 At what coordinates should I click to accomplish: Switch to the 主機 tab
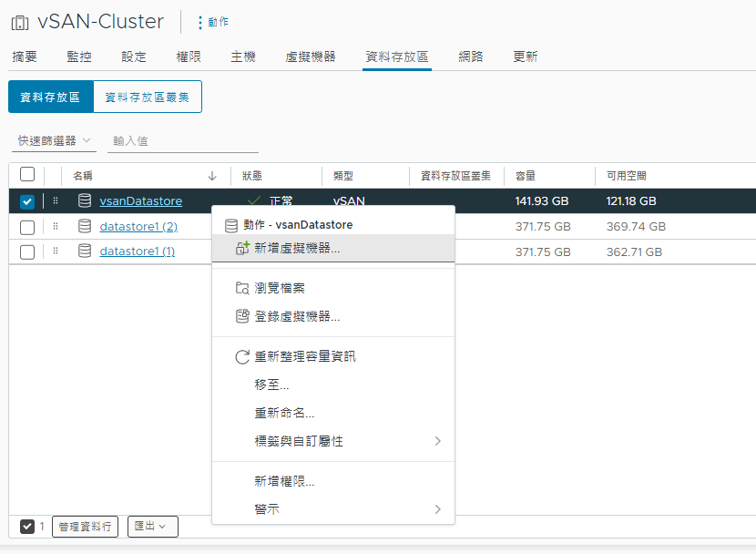click(243, 56)
